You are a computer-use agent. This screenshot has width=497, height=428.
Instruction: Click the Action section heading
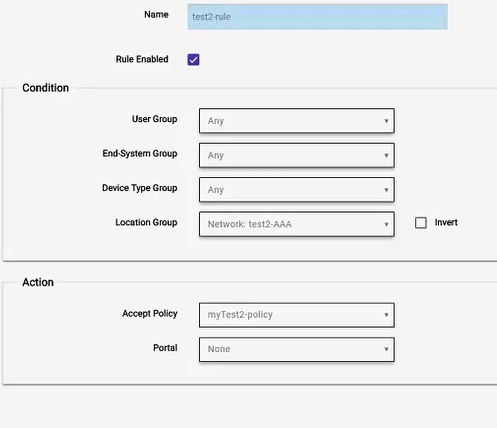tap(38, 282)
